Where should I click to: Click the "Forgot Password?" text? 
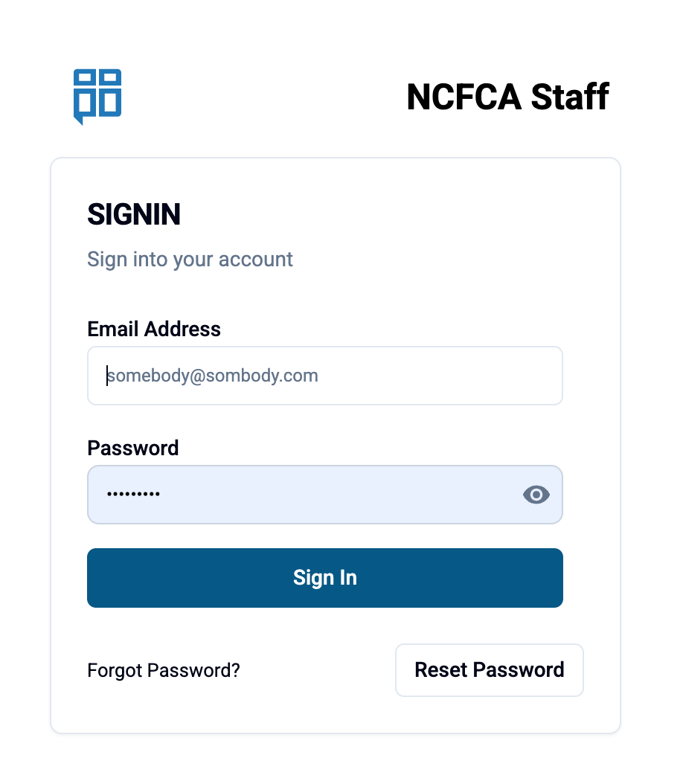point(164,670)
